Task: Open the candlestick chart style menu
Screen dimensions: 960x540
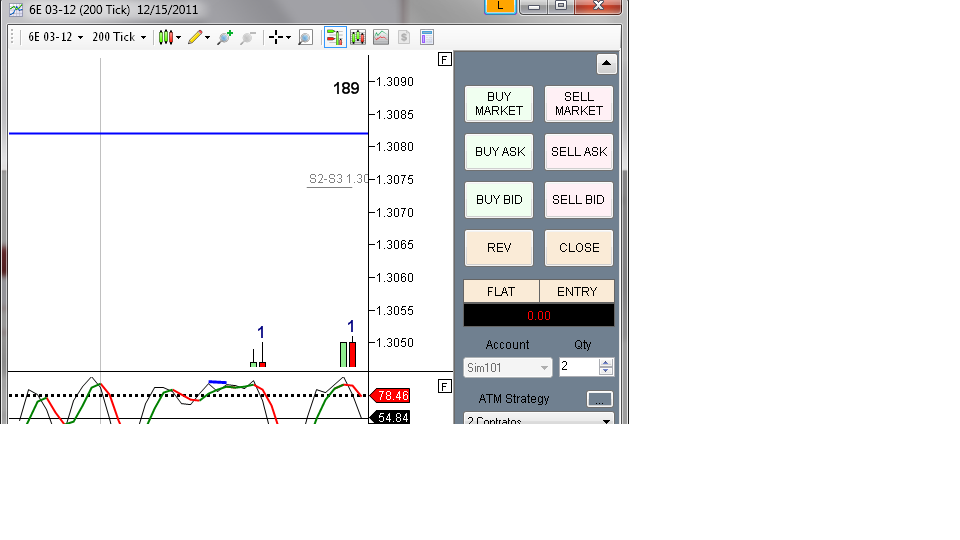Action: (x=170, y=37)
